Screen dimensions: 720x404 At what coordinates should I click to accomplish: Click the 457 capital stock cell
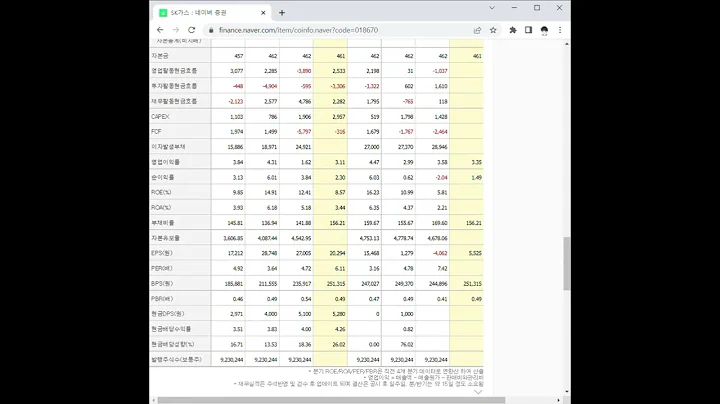[239, 56]
